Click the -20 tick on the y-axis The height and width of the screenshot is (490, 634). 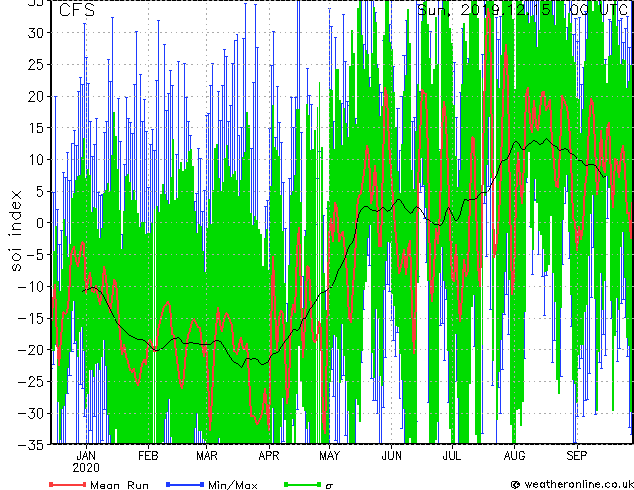pyautogui.click(x=35, y=350)
